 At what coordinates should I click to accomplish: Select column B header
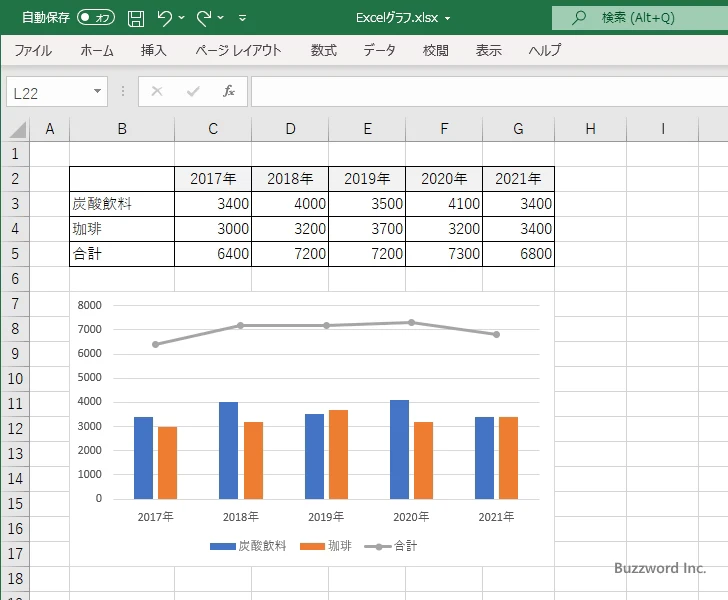pyautogui.click(x=122, y=129)
